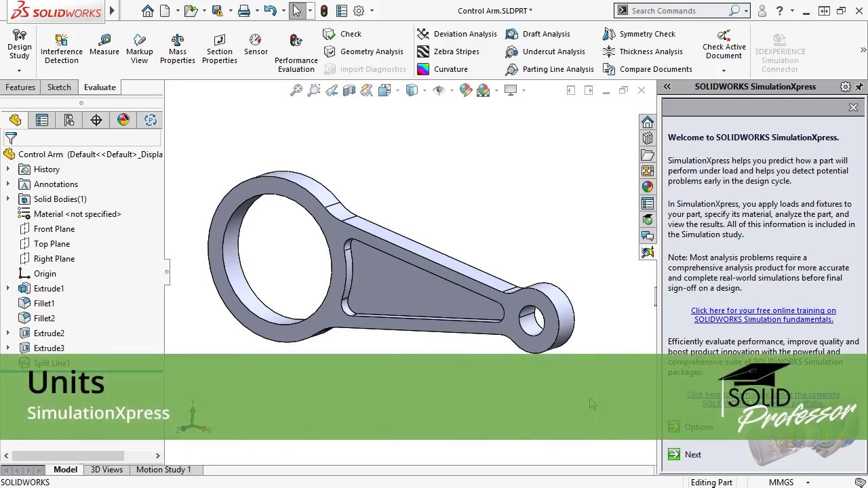Expand the Extrude1 feature
Image resolution: width=868 pixels, height=488 pixels.
tap(8, 289)
